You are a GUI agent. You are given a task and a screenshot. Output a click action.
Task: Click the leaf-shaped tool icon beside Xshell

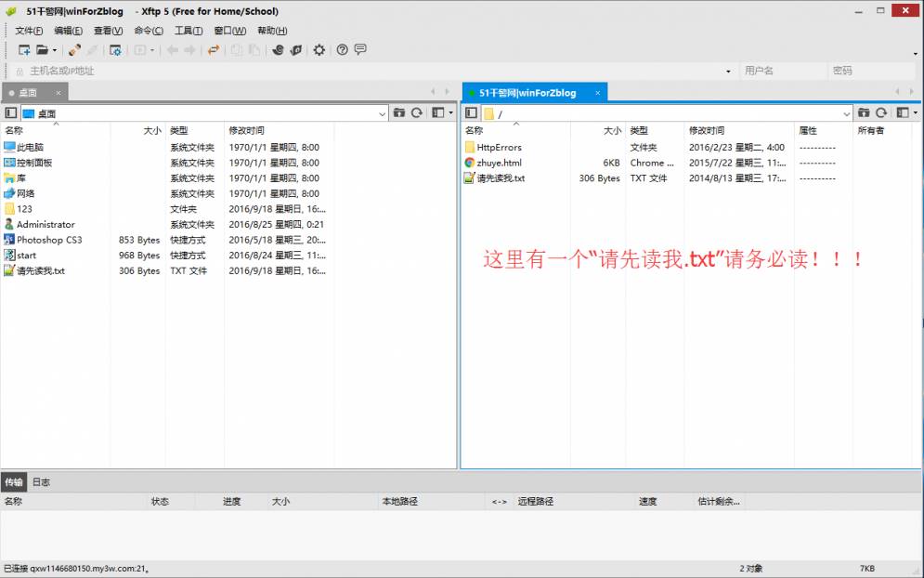click(x=296, y=50)
